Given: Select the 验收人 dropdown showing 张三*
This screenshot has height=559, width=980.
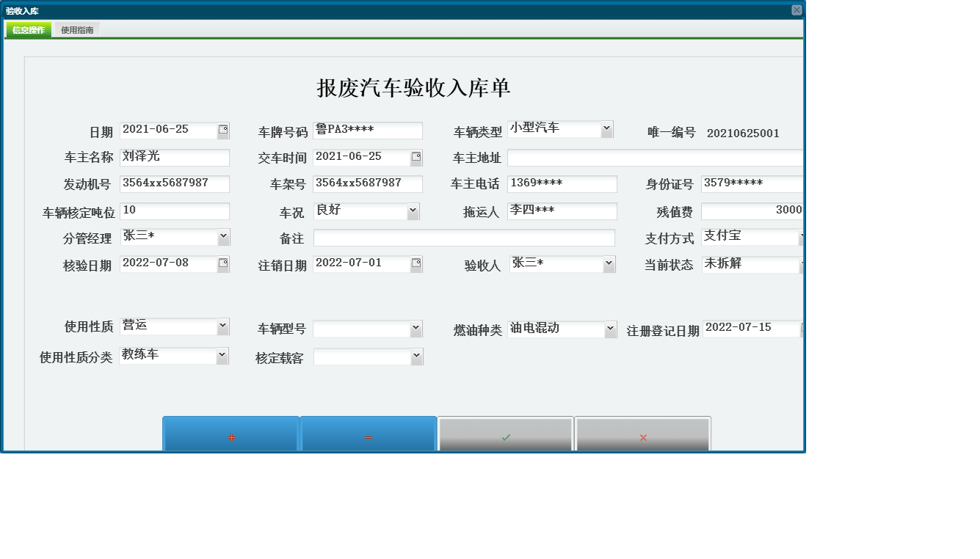Looking at the screenshot, I should coord(609,265).
